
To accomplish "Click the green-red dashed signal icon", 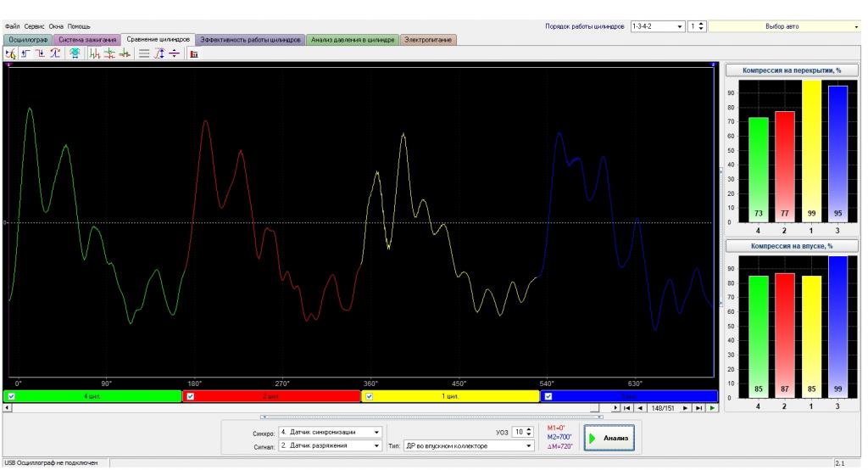I will pyautogui.click(x=109, y=53).
